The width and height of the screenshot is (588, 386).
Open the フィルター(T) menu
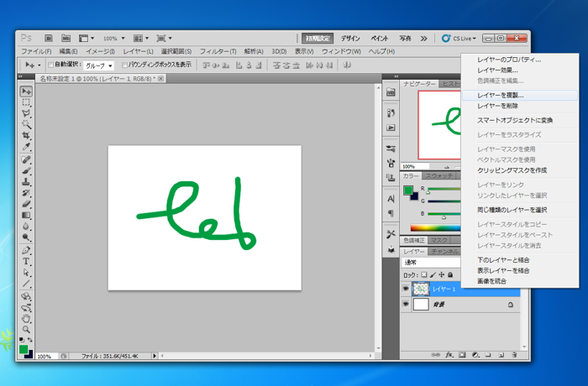218,51
